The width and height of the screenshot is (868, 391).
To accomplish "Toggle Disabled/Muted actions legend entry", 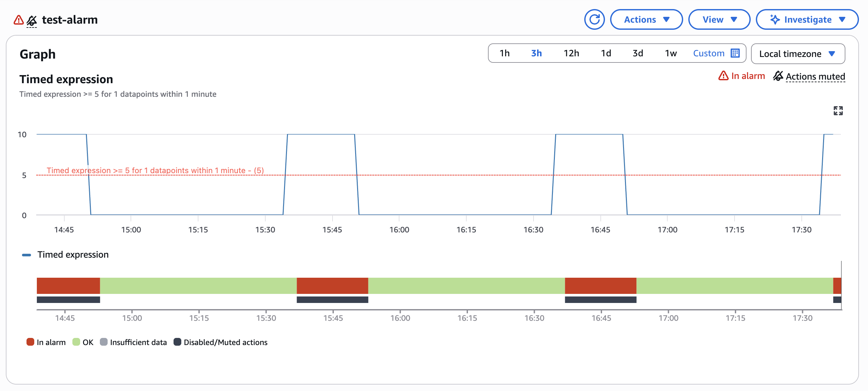I will pyautogui.click(x=220, y=342).
